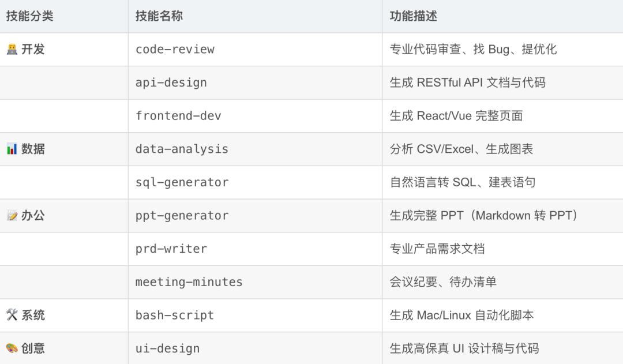This screenshot has width=623, height=364.
Task: Select the code-review skill name
Action: click(175, 49)
